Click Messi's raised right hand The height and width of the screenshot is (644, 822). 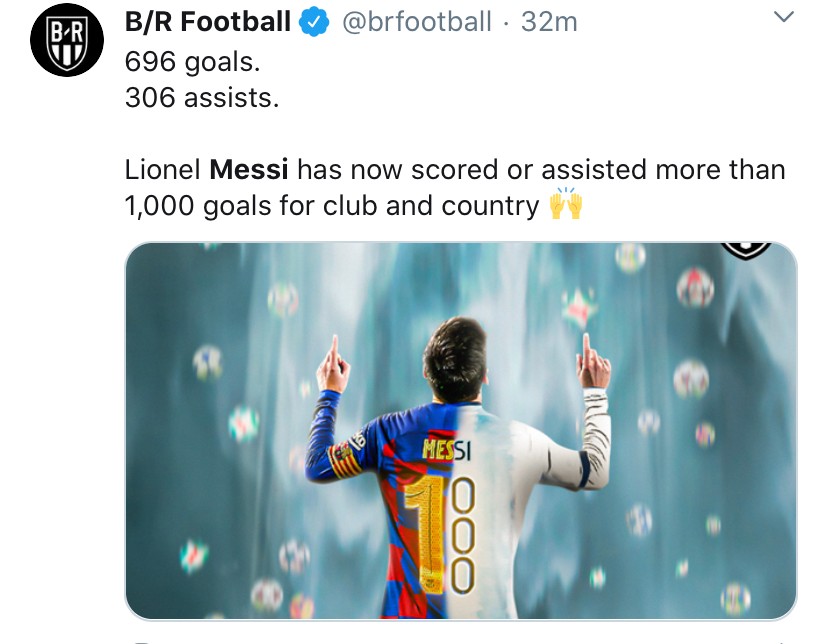[593, 366]
